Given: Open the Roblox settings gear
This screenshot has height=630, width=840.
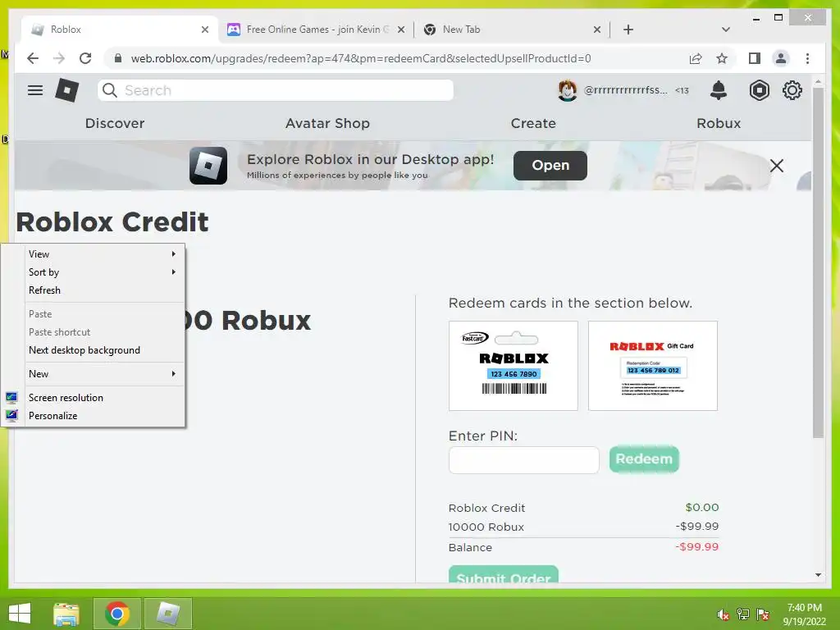Looking at the screenshot, I should 792,90.
